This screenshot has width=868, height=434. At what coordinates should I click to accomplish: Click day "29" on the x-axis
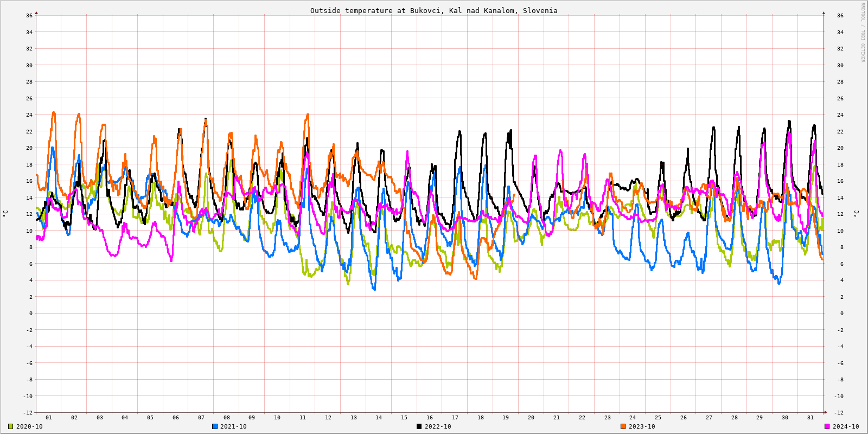pyautogui.click(x=759, y=418)
